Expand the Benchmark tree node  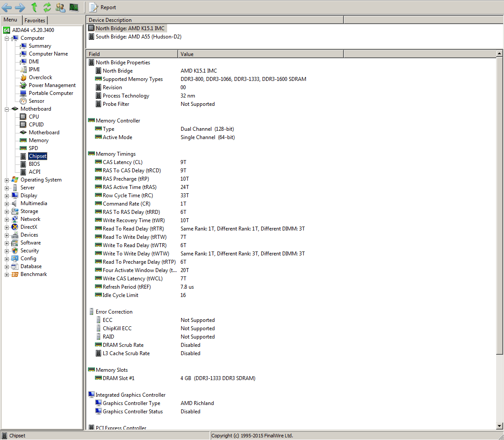[x=7, y=275]
